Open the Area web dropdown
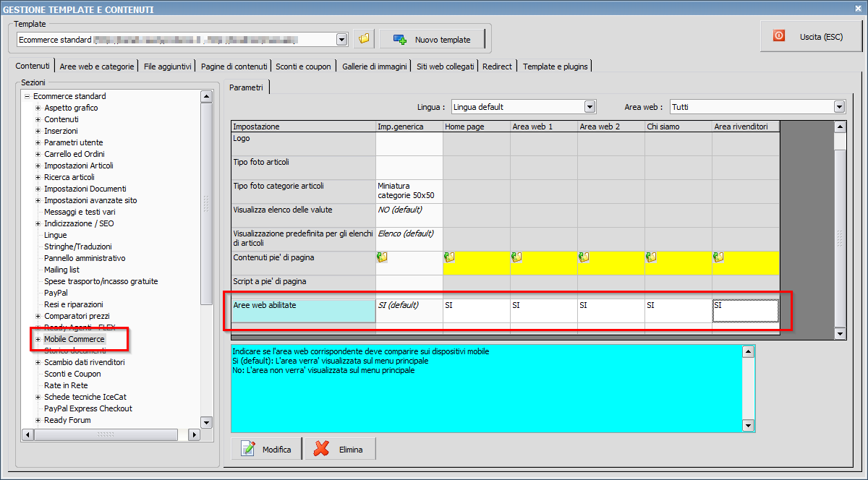Viewport: 868px width, 480px height. (839, 107)
